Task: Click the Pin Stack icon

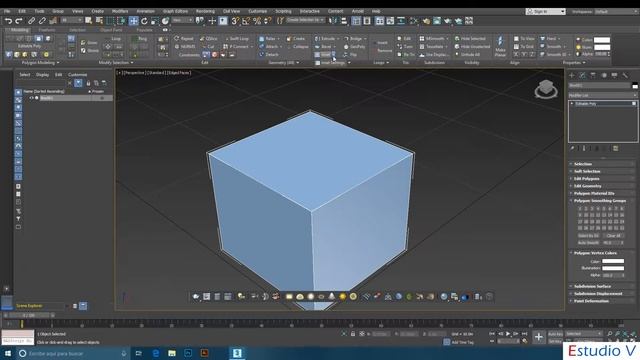Action: click(572, 149)
